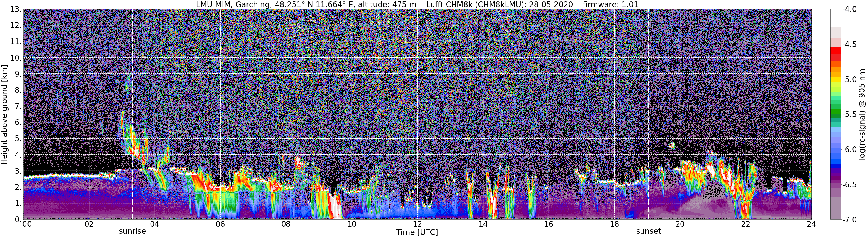Click the '20' time tick label
The width and height of the screenshot is (868, 238).
coord(680,224)
